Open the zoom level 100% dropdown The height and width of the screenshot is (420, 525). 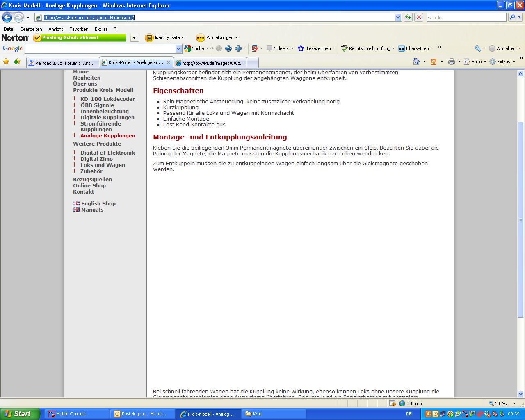pos(514,404)
